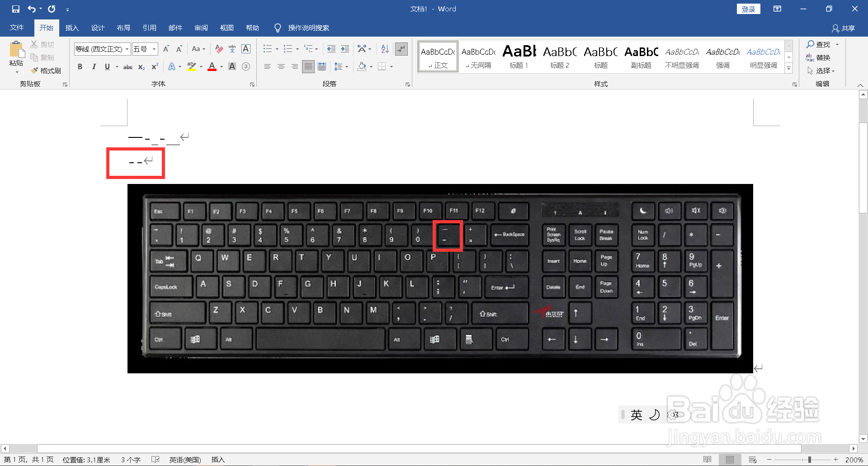The image size is (868, 466).
Task: Click the IME 英 language indicator
Action: coord(636,414)
